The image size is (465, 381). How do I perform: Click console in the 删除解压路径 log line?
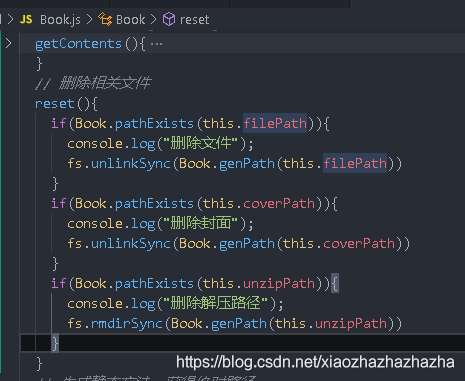tap(95, 303)
